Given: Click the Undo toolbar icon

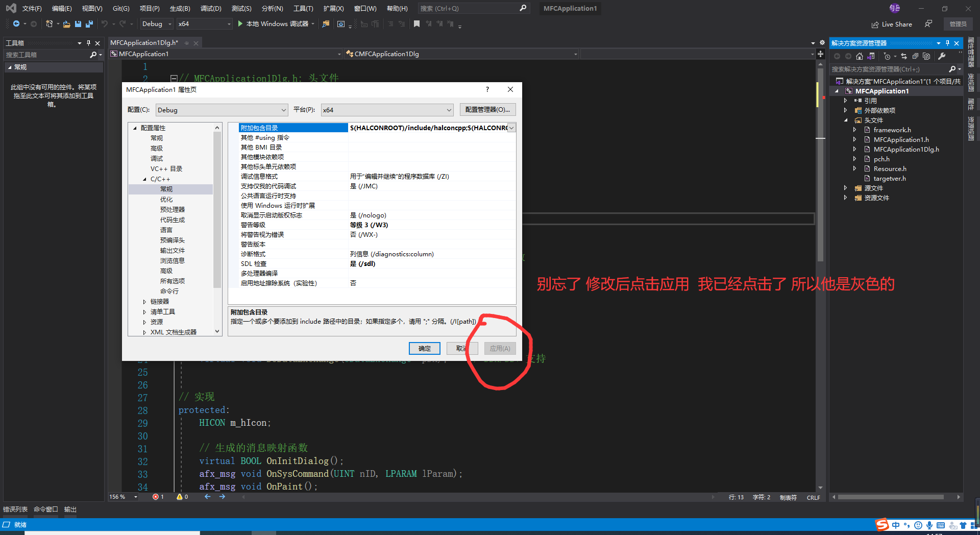Looking at the screenshot, I should (105, 23).
